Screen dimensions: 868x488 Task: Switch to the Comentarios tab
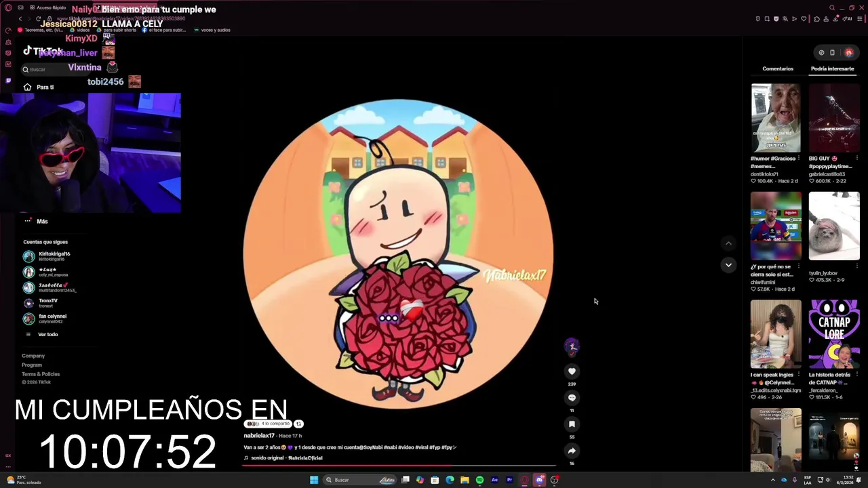tap(778, 68)
